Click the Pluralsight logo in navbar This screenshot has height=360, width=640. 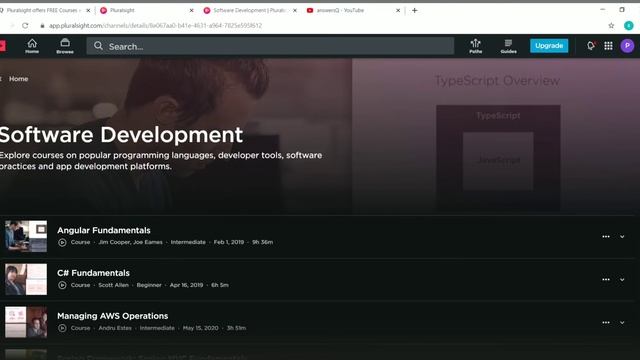click(x=2, y=46)
